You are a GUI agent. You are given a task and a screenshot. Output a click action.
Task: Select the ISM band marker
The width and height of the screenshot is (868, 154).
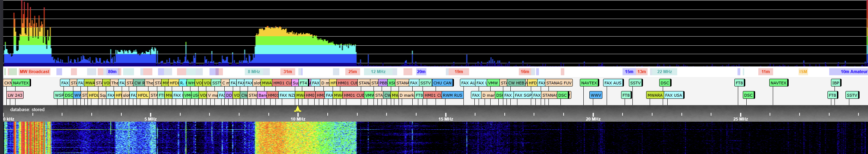click(803, 72)
